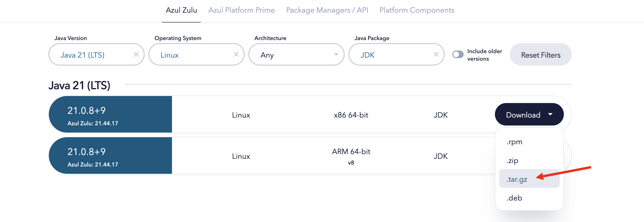The image size is (644, 222).
Task: Click the 21.0.8+9 ARM 64-bit version badge
Action: pos(110,155)
